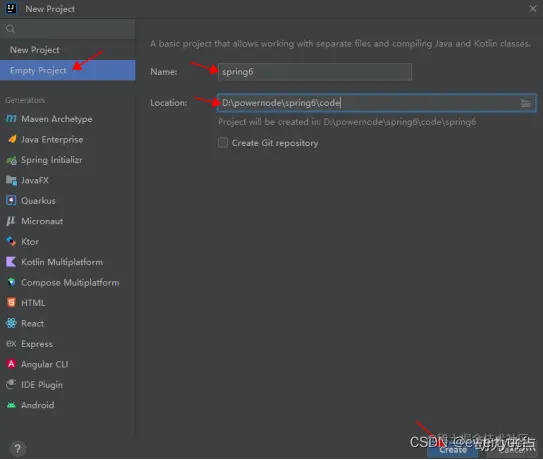Viewport: 543px width, 460px height.
Task: Select the Maven Archetype generator icon
Action: click(11, 119)
